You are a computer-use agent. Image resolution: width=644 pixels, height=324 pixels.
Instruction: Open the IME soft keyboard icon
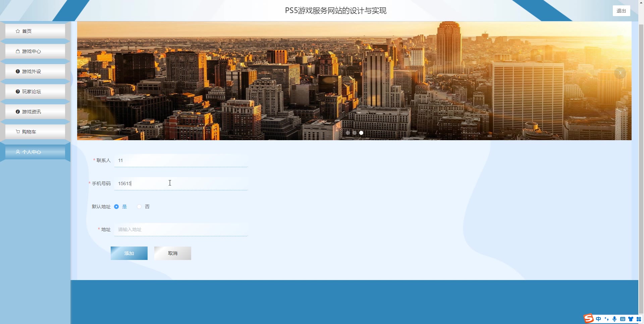coord(623,319)
